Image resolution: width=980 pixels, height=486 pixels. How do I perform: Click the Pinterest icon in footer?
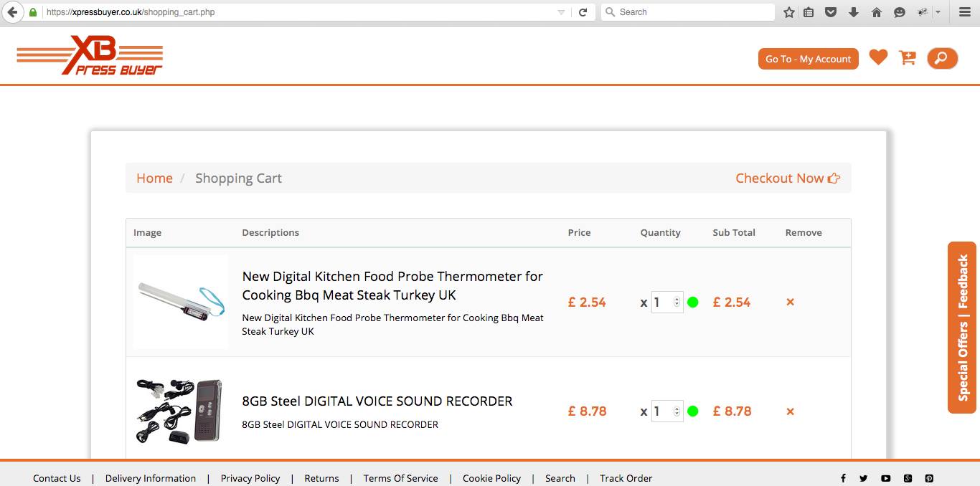(x=929, y=478)
